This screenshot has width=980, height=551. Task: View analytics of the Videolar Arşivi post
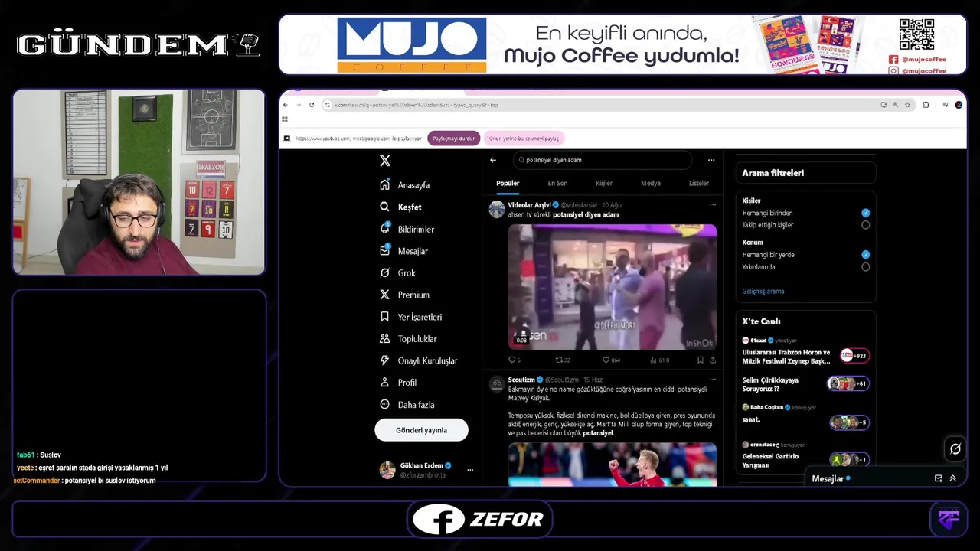[x=659, y=360]
